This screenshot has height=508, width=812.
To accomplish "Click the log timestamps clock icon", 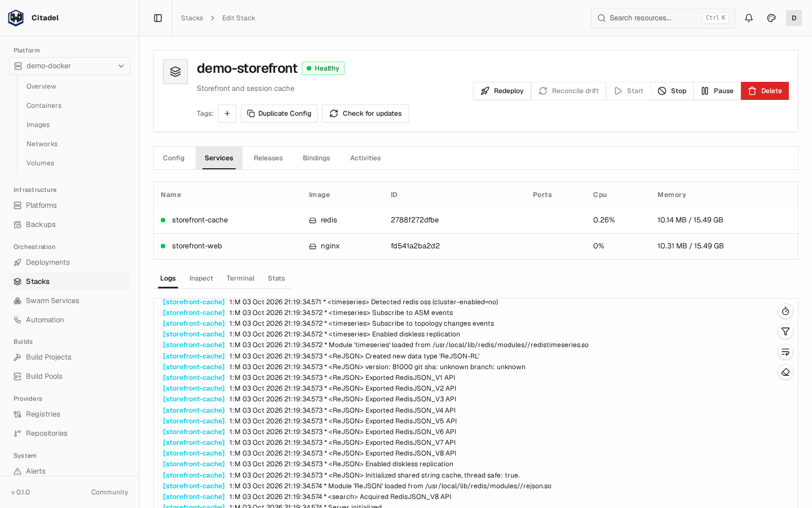I will (785, 312).
